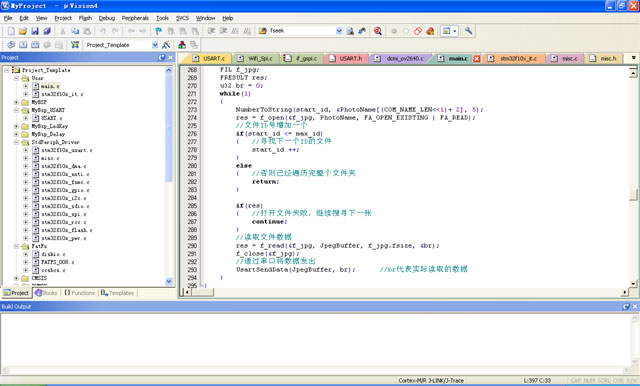
Task: Pin the Build Output panel with pushpin icon
Action: tap(626, 306)
